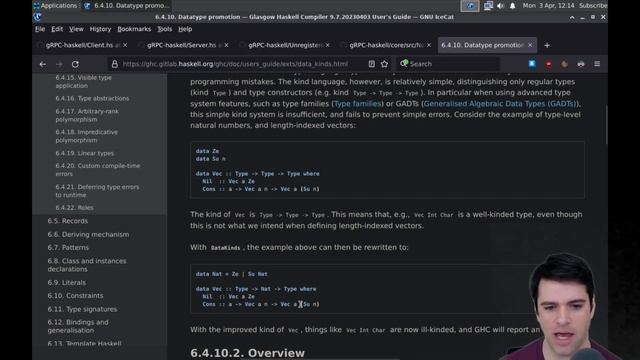Click the forward navigation arrow
The width and height of the screenshot is (640, 360).
click(59, 64)
